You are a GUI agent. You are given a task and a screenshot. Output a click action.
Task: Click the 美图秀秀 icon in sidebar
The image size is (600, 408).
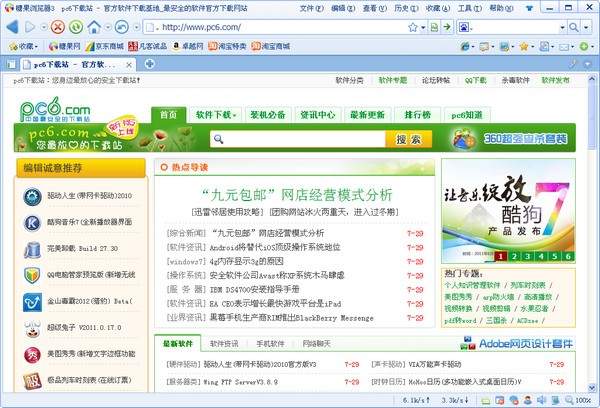point(31,353)
